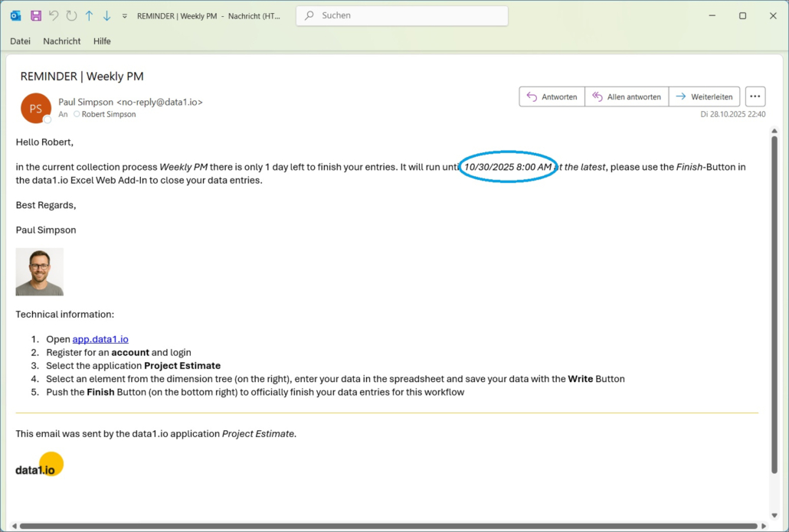
Task: Click the PS sender avatar circle
Action: pos(36,108)
